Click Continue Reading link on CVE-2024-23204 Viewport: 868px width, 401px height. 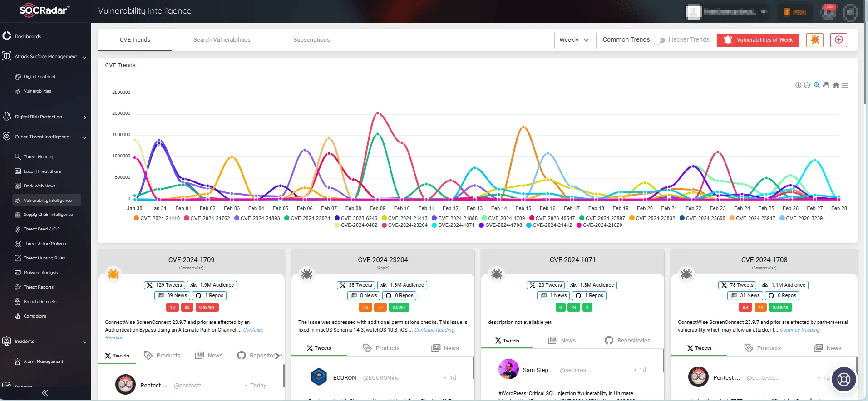click(434, 330)
